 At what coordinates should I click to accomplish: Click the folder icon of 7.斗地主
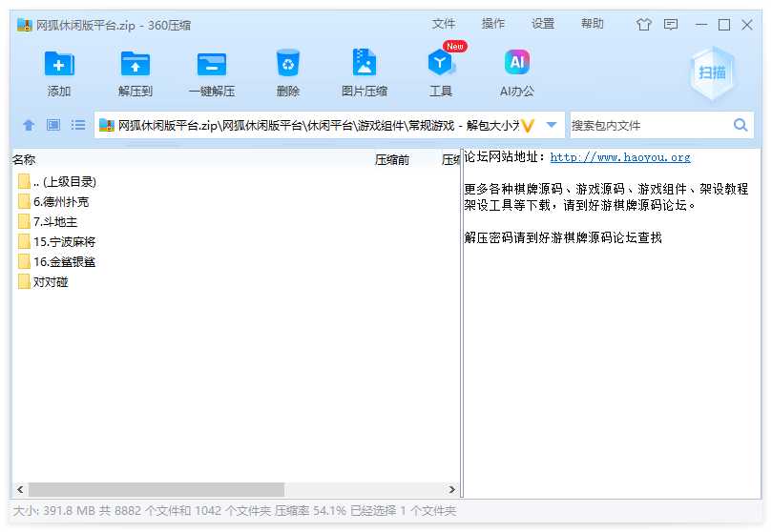24,222
